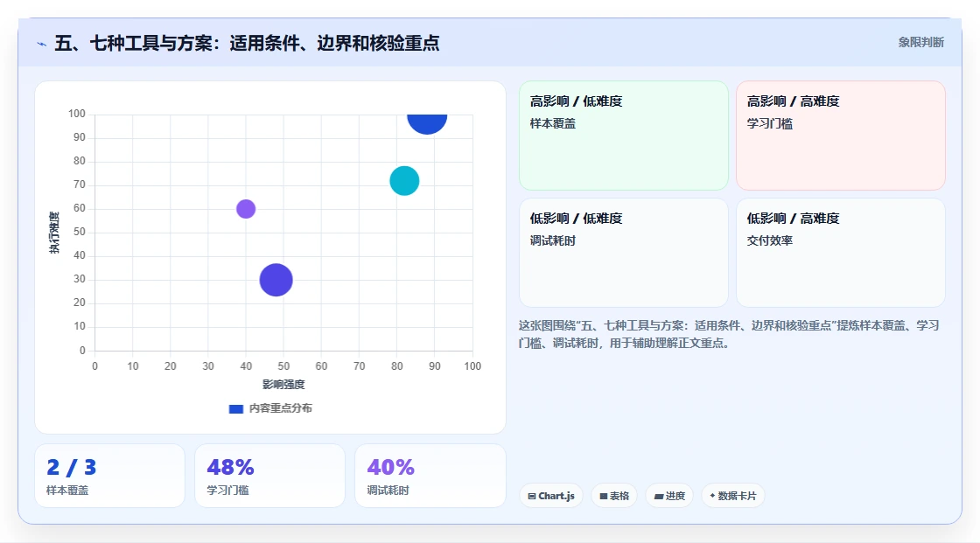Click the 48% stat value
The image size is (980, 543).
point(230,468)
